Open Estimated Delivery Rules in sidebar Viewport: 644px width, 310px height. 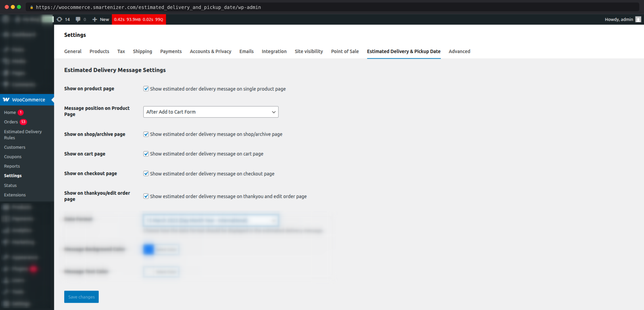(x=22, y=135)
